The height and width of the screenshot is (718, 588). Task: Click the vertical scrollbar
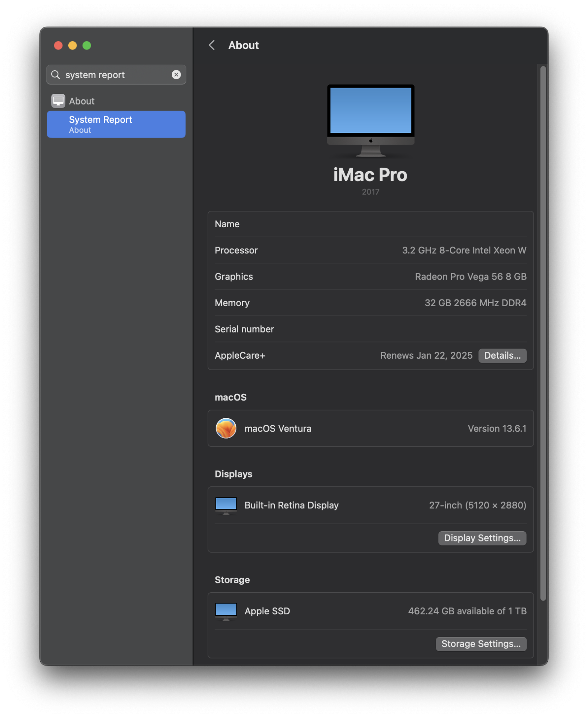click(x=543, y=333)
